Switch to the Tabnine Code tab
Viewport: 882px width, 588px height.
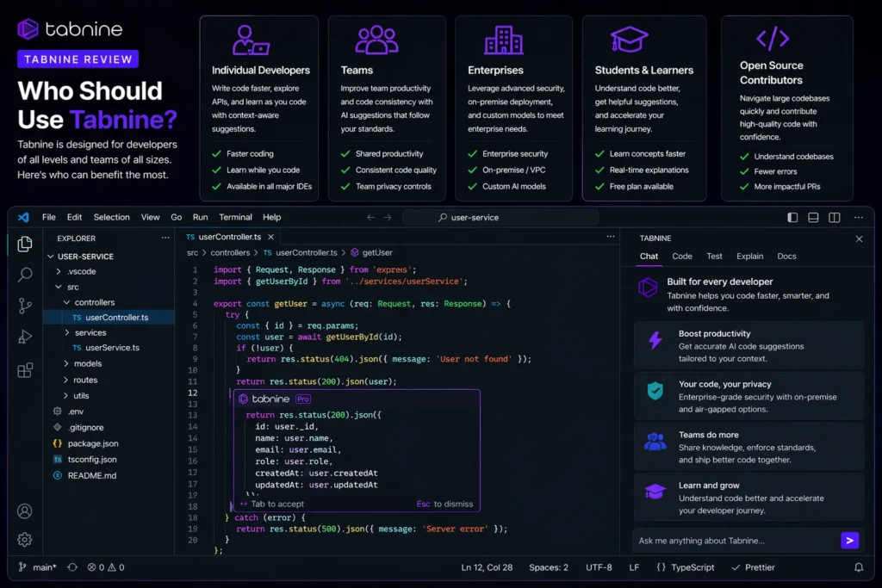pos(682,257)
